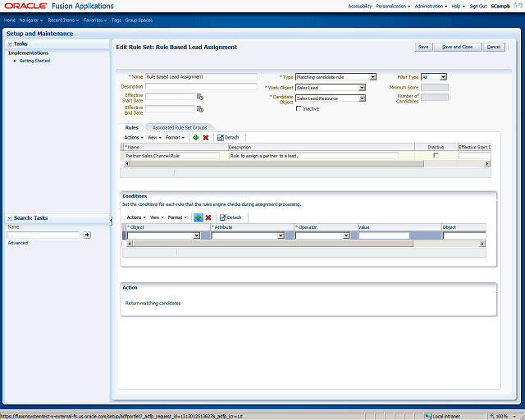Open the Administration menu

coord(431,7)
